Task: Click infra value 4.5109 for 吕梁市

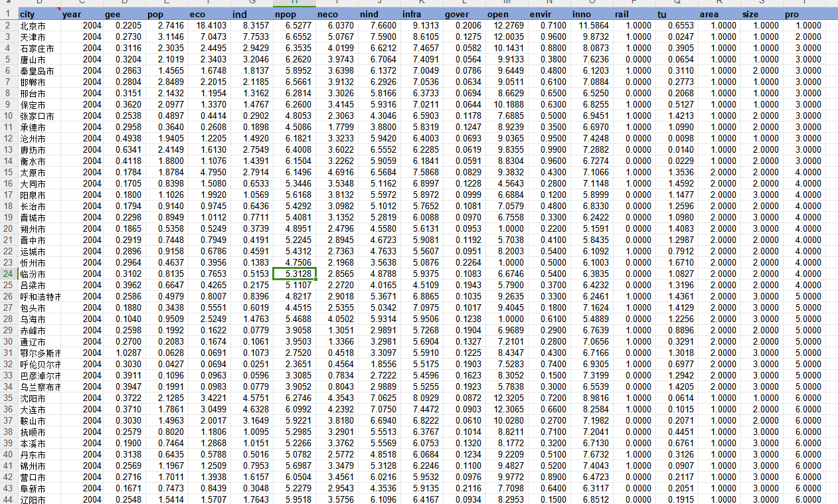Action: 422,285
